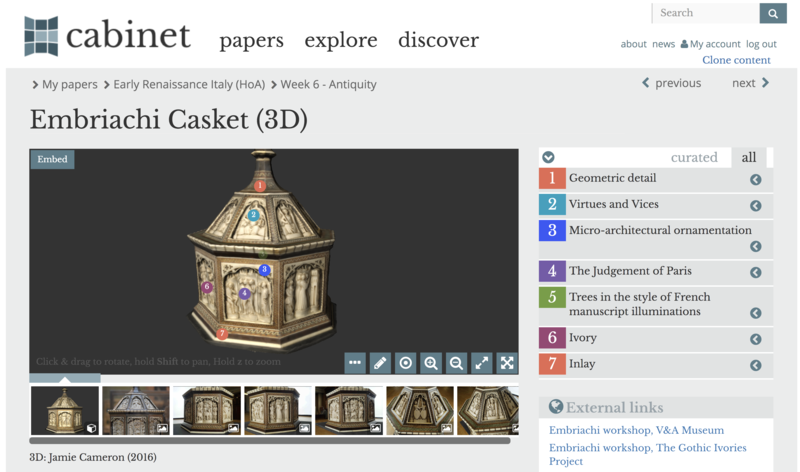
Task: Click the number 1 annotation badge
Action: pyautogui.click(x=552, y=179)
